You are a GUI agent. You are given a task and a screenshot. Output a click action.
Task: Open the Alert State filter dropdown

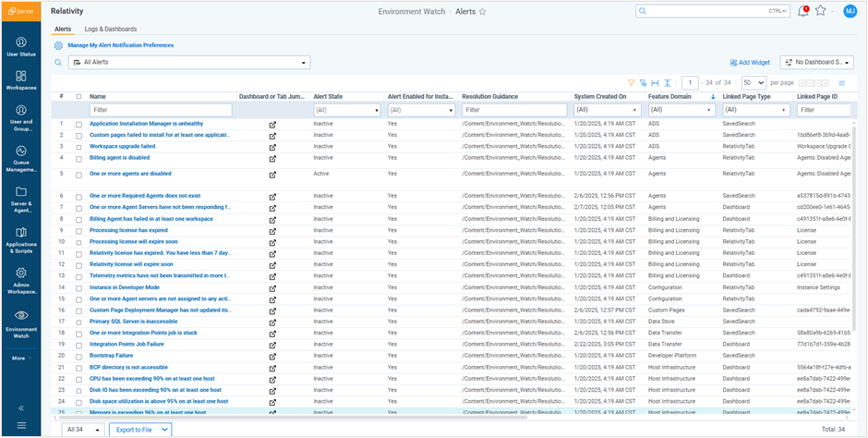(347, 110)
